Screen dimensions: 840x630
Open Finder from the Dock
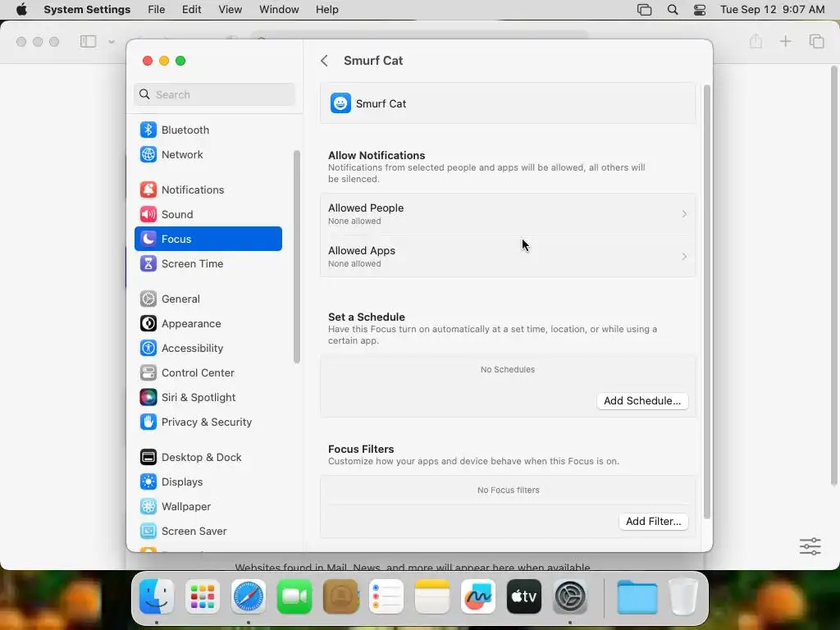click(x=157, y=596)
